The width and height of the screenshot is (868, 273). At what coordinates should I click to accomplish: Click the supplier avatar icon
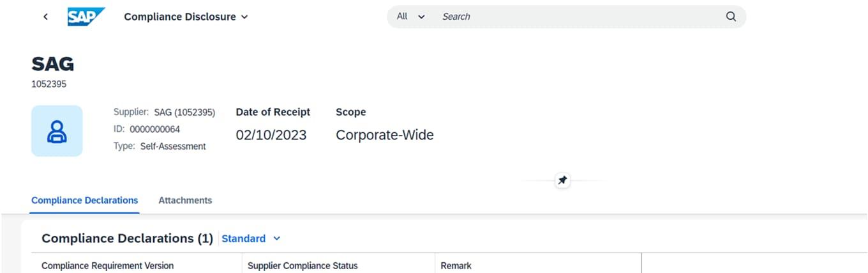[x=57, y=131]
